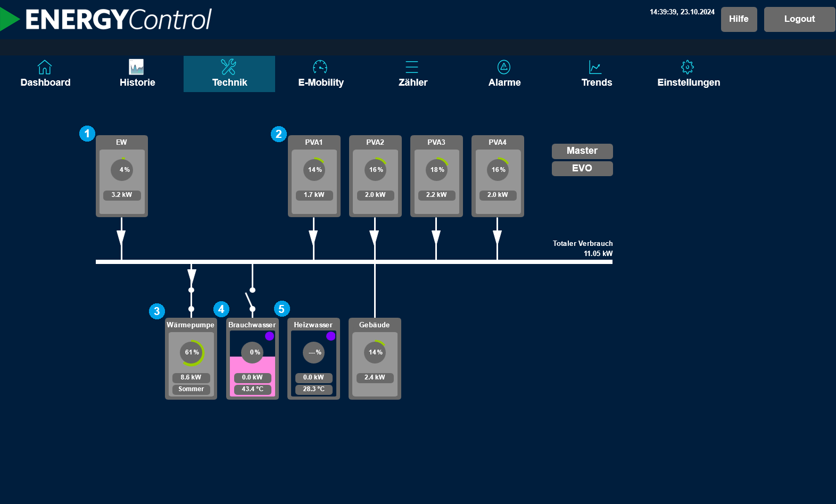Click the Heizwasser --% gauge
This screenshot has width=836, height=504.
click(x=313, y=352)
